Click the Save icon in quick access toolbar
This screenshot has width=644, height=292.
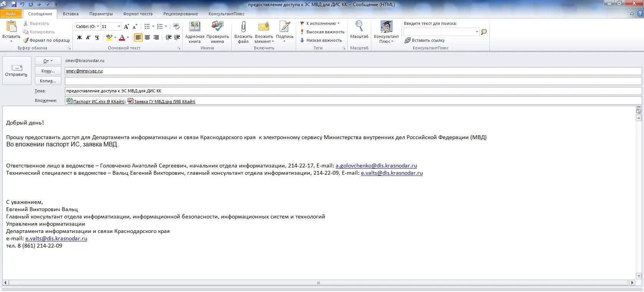tap(14, 4)
